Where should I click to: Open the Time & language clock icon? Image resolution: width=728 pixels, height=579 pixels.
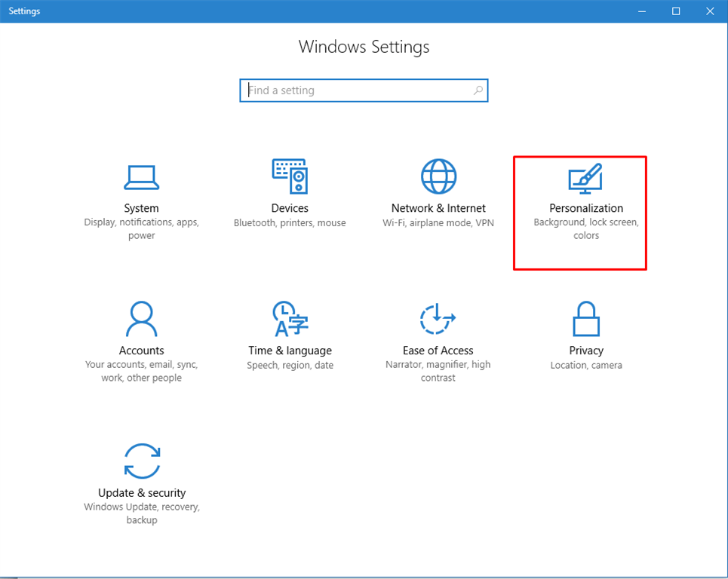click(x=290, y=319)
